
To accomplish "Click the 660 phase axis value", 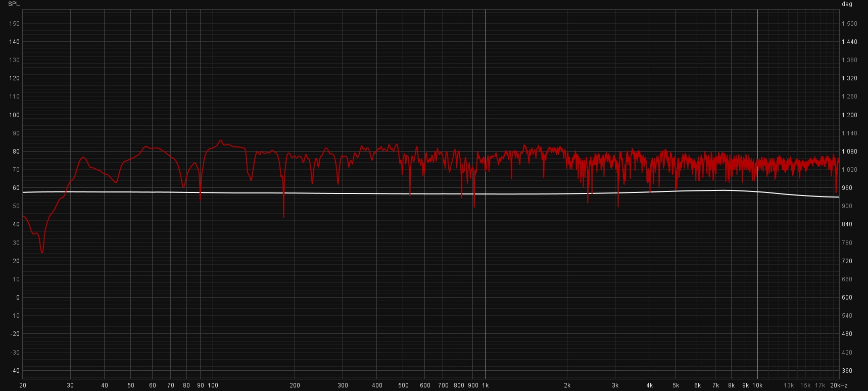I will pyautogui.click(x=847, y=279).
